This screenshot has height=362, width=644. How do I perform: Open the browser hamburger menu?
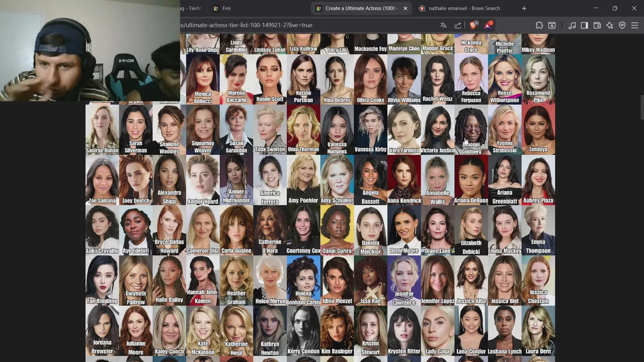click(x=635, y=25)
